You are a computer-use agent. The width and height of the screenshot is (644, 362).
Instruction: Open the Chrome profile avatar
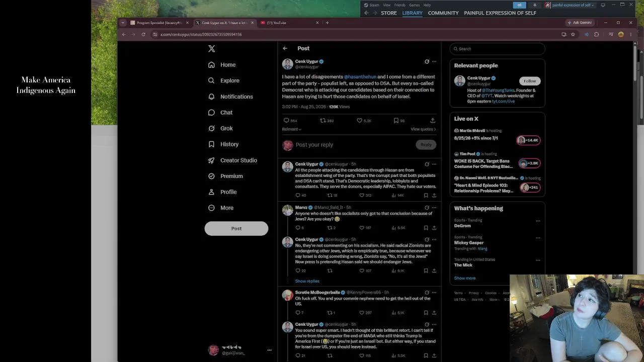621,34
